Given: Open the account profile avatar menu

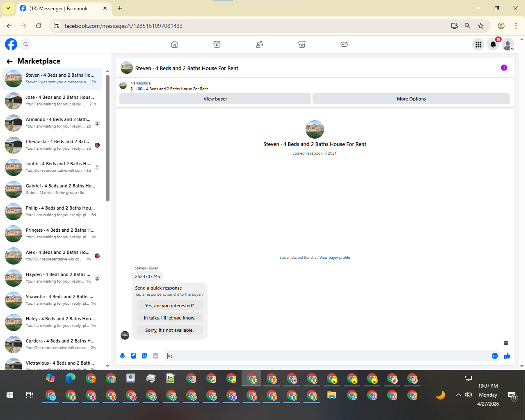Looking at the screenshot, I should click(508, 44).
